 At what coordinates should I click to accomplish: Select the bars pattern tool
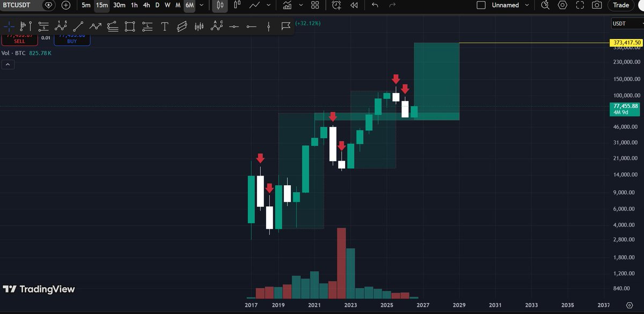click(199, 26)
